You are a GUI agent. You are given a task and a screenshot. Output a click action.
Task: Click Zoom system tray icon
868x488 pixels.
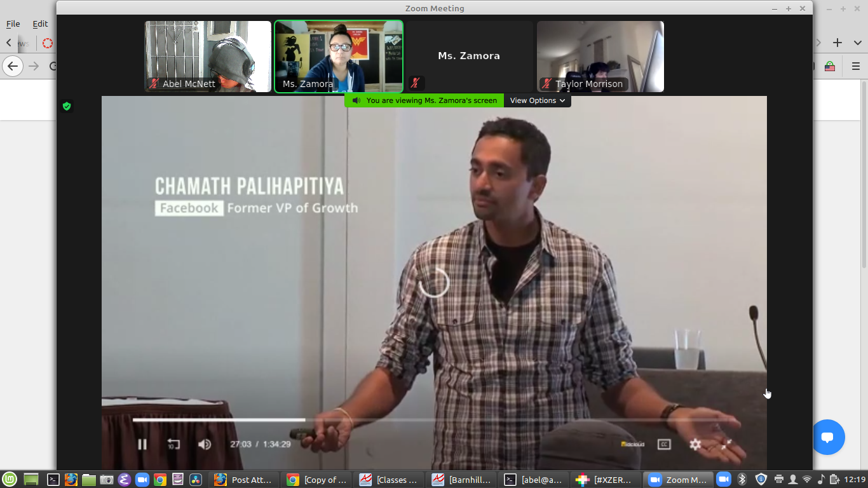tap(724, 480)
